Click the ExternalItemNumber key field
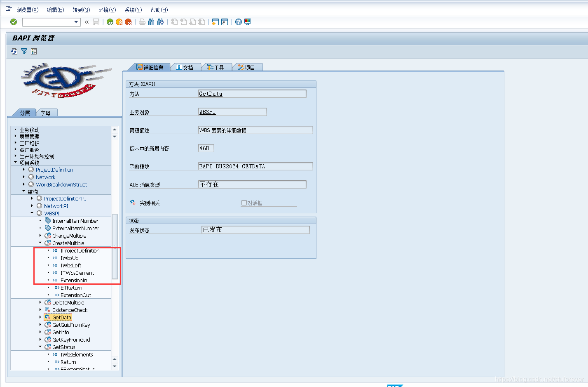Viewport: 588px width, 387px height. 75,228
